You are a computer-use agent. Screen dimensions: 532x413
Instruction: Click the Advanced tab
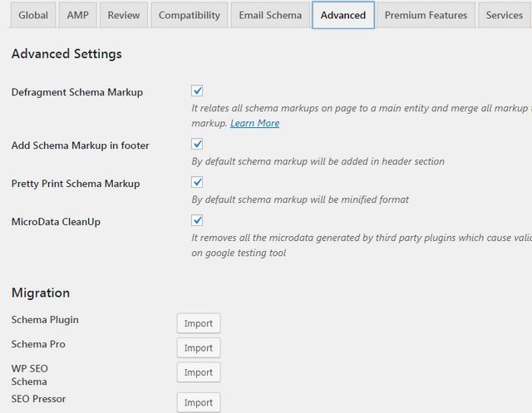[x=343, y=15]
